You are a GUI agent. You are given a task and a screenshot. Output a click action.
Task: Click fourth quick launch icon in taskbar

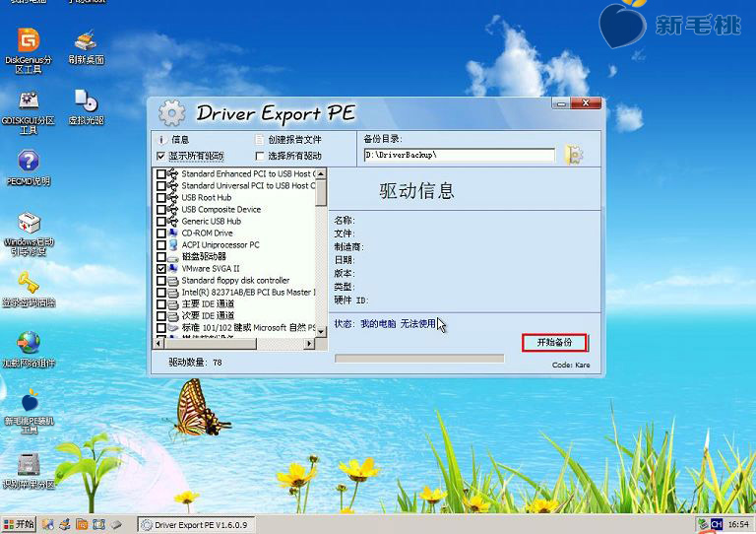tap(98, 524)
